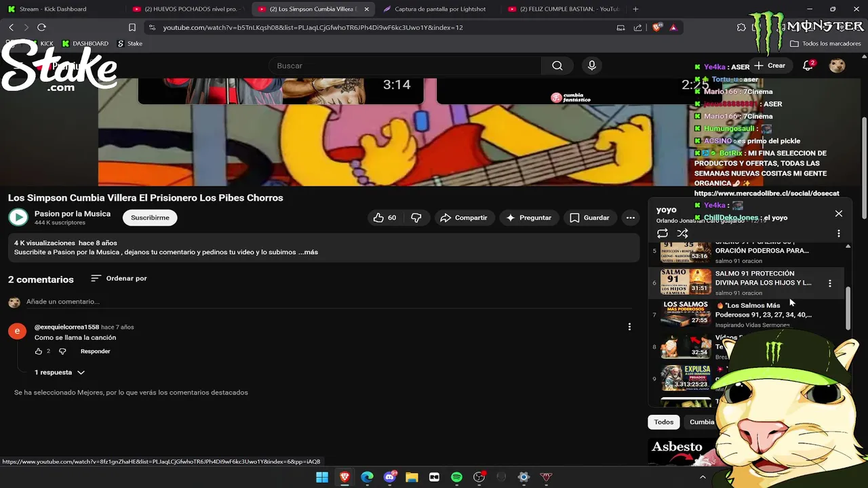Open Microsoft Edge from taskbar
868x488 pixels.
(x=367, y=477)
